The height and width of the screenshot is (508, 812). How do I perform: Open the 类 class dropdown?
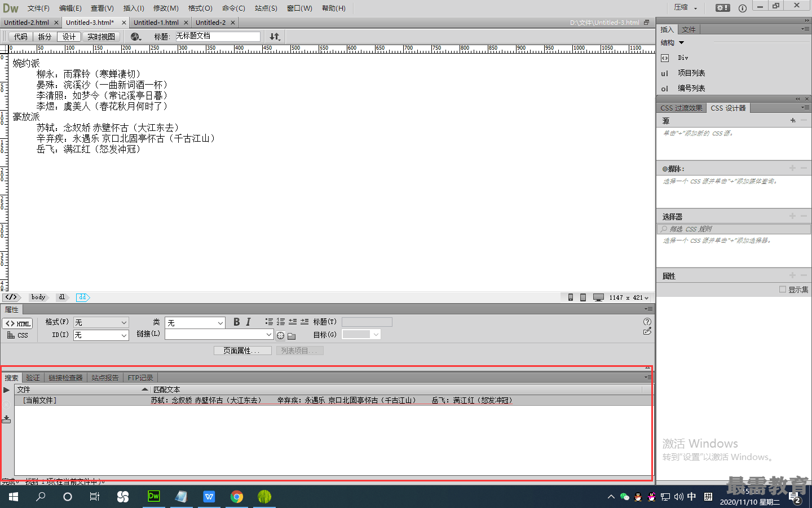[195, 323]
